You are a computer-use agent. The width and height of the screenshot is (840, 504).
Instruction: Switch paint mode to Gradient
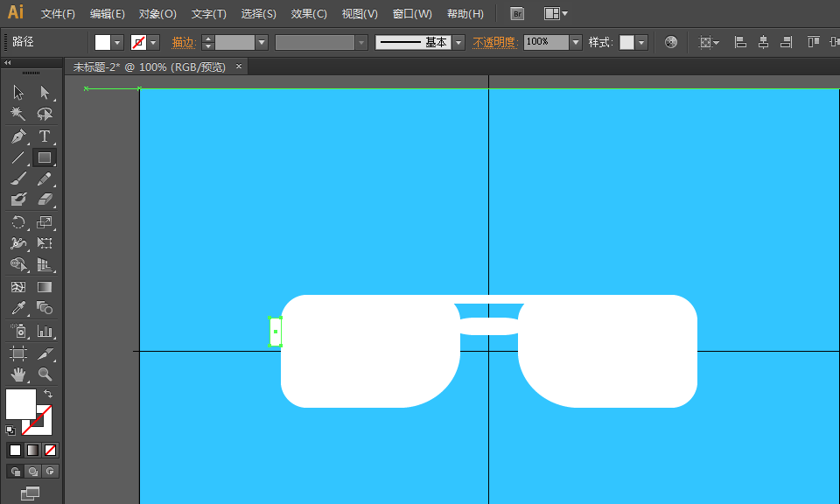tap(32, 450)
